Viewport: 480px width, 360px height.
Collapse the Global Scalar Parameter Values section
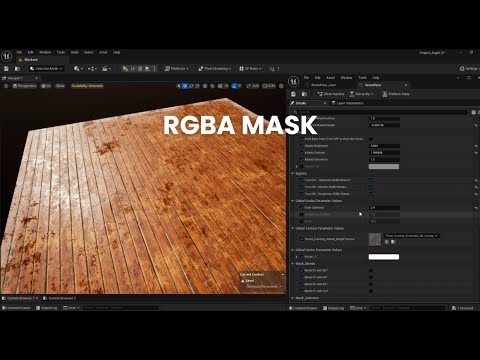click(x=293, y=201)
